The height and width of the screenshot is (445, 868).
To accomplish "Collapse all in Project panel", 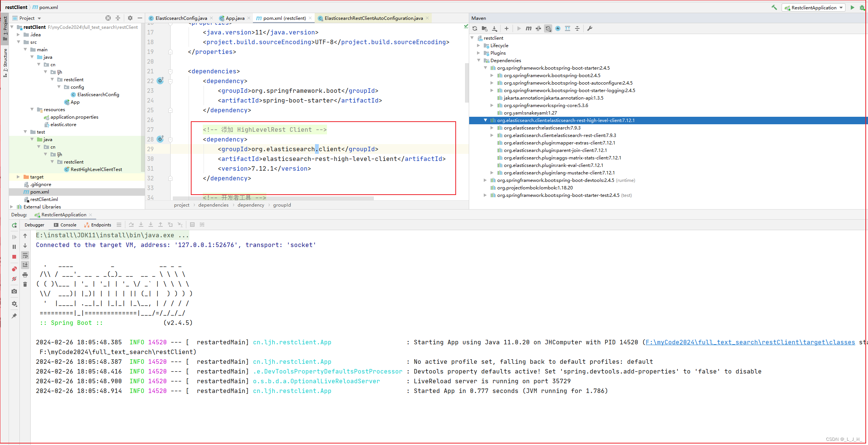I will coord(118,18).
